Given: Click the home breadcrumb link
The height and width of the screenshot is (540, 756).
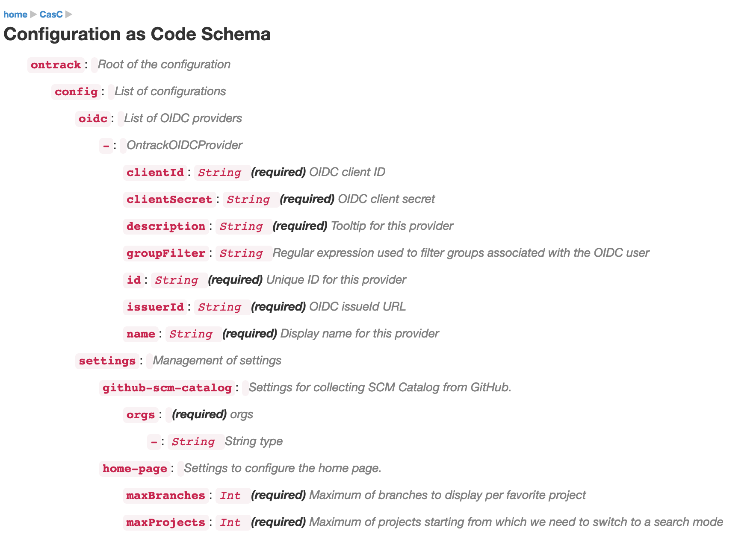Looking at the screenshot, I should coord(15,15).
